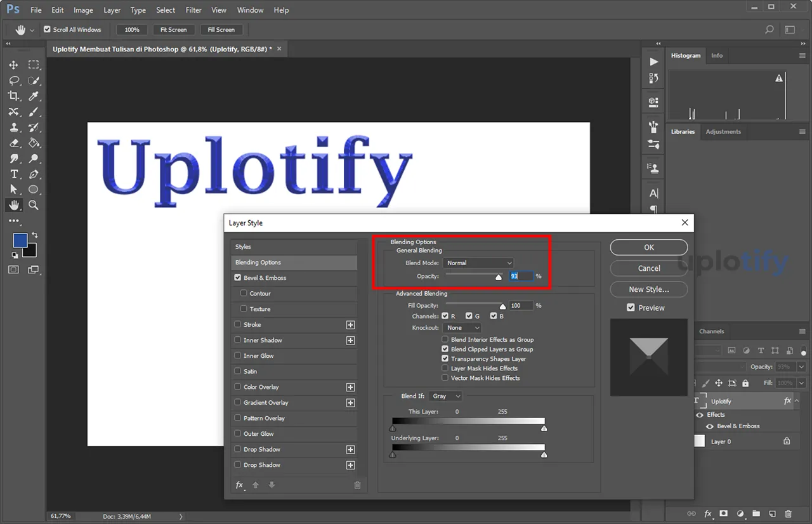Select the Rectangular Marquee tool
Image resolution: width=812 pixels, height=524 pixels.
pos(34,65)
